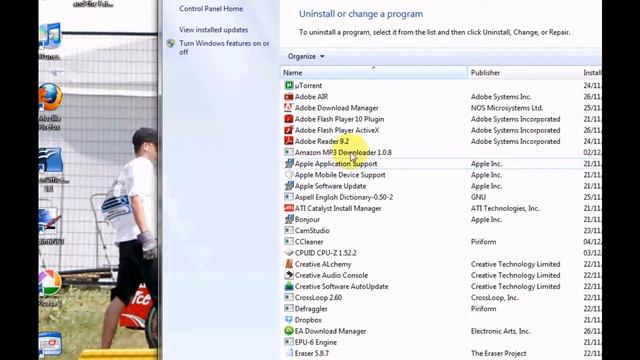The image size is (640, 360).
Task: Click the Defraggler program icon
Action: pyautogui.click(x=289, y=309)
